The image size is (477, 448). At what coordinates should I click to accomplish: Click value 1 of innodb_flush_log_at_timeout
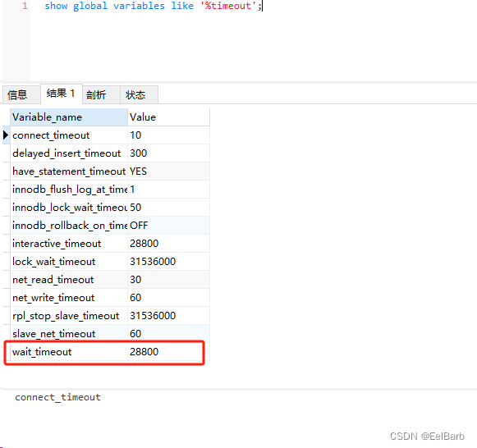pos(168,190)
